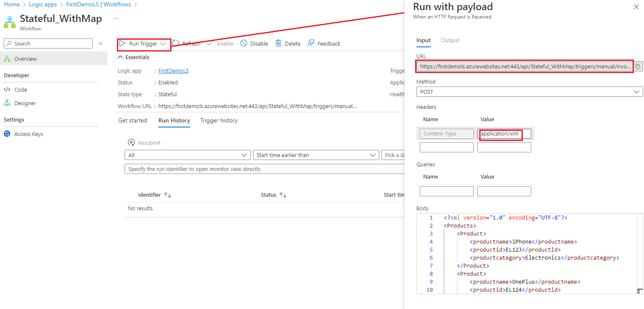The image size is (644, 309).
Task: Click the Workflow URL text
Action: [x=258, y=106]
